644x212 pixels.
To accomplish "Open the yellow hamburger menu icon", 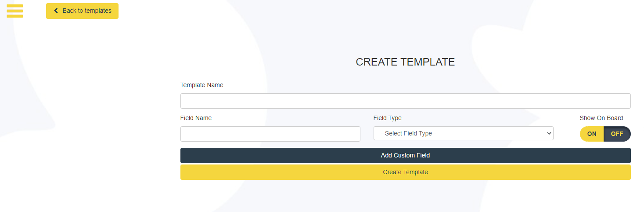I will point(15,11).
